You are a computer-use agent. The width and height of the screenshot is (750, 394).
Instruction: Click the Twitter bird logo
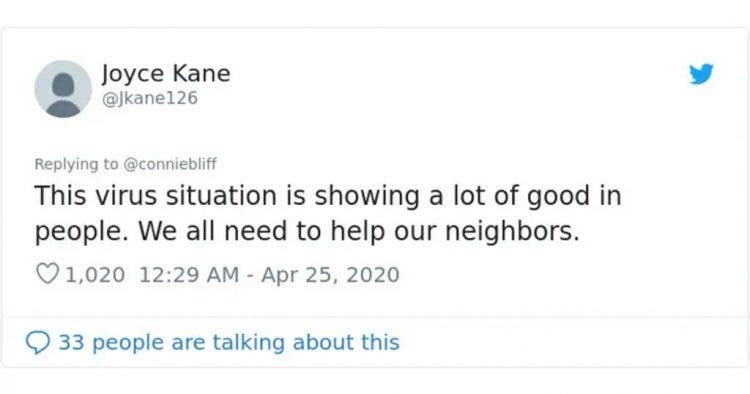[701, 74]
